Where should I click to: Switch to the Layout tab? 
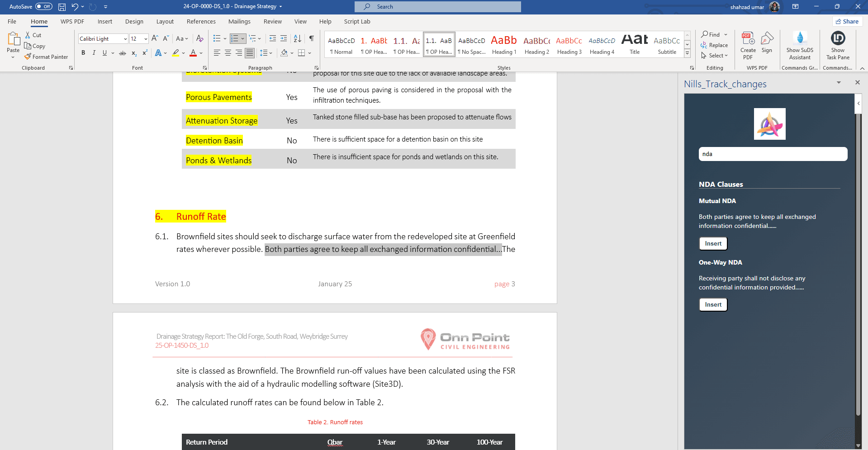[165, 21]
